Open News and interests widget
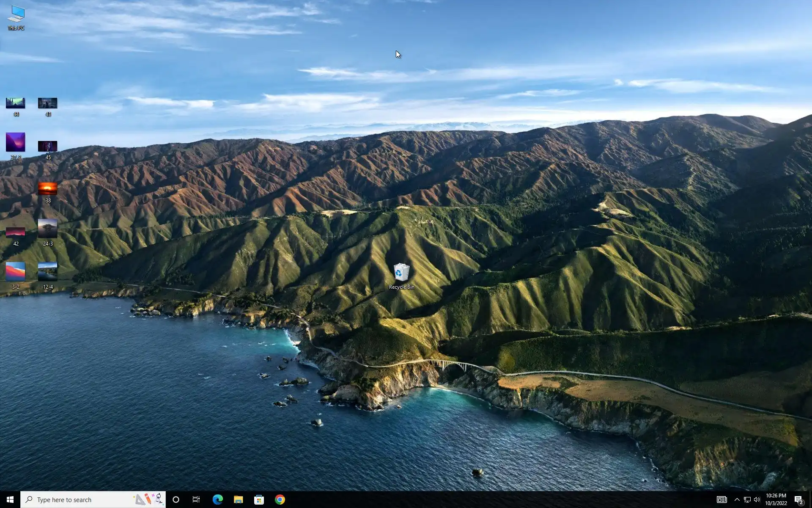Screen dimensions: 812x508 click(721, 500)
